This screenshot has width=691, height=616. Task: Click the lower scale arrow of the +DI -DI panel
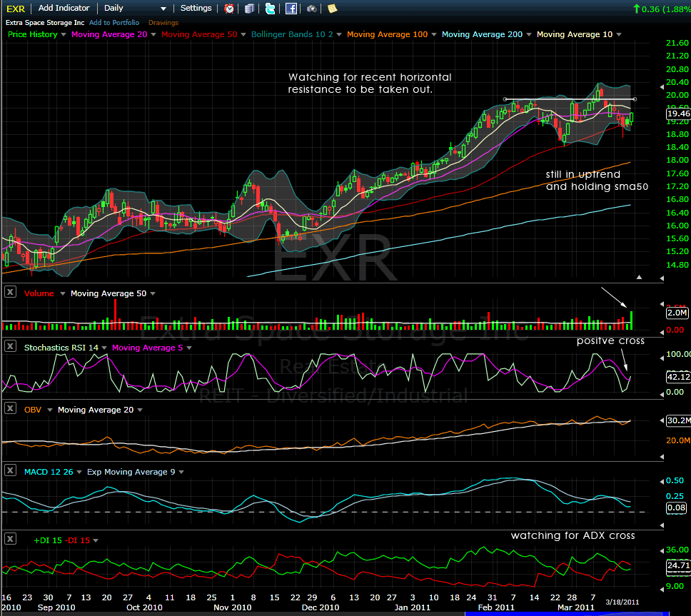pyautogui.click(x=662, y=589)
